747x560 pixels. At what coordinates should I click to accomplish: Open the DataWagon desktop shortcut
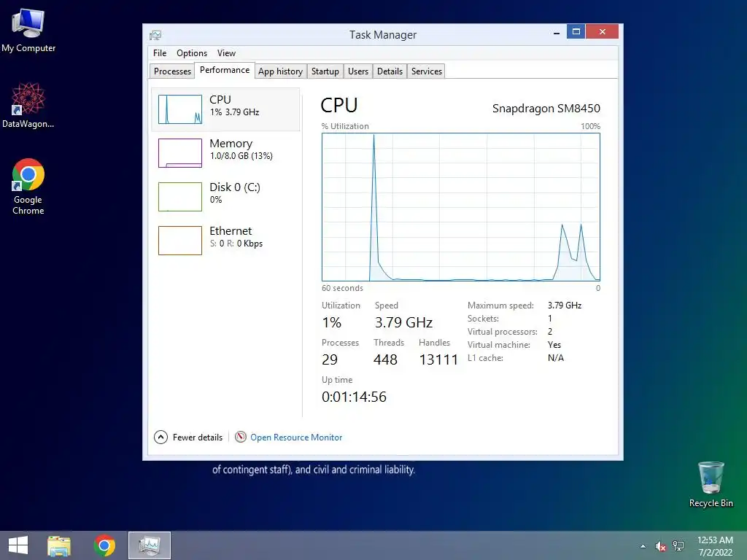pyautogui.click(x=28, y=105)
